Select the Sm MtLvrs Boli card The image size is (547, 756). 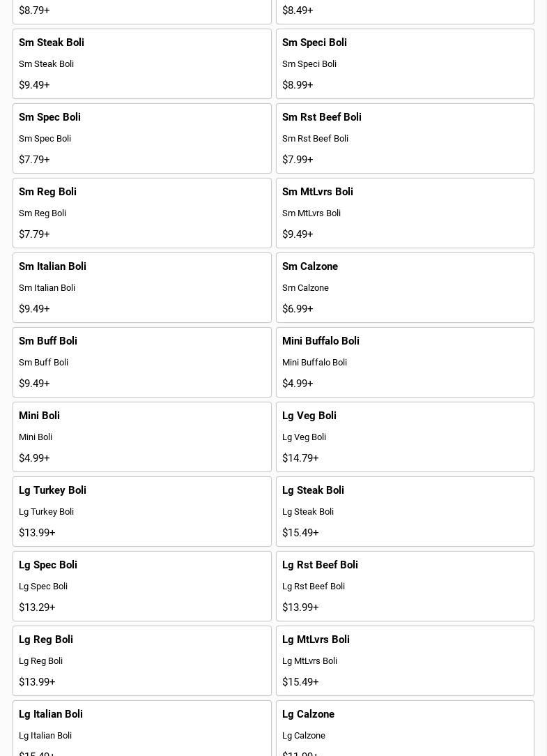405,213
